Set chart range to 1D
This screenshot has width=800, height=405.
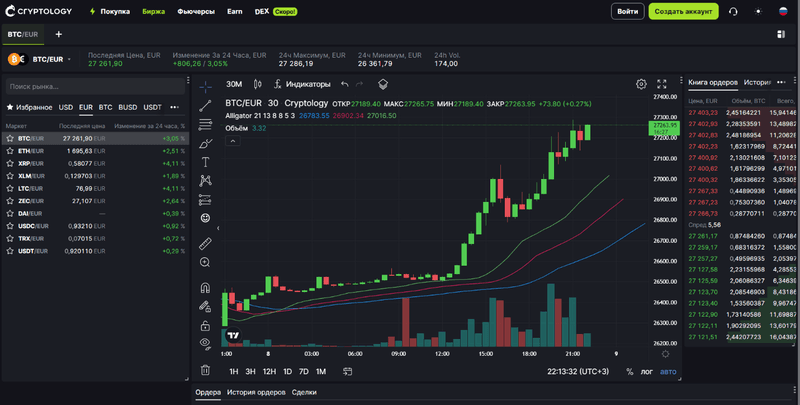[x=288, y=371]
